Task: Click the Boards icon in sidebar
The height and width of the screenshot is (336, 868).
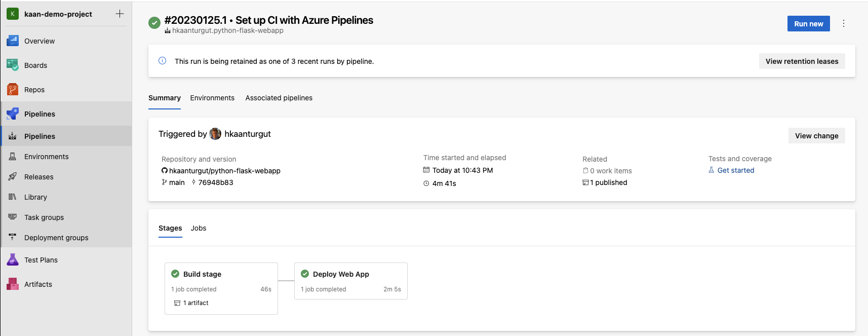Action: [13, 65]
